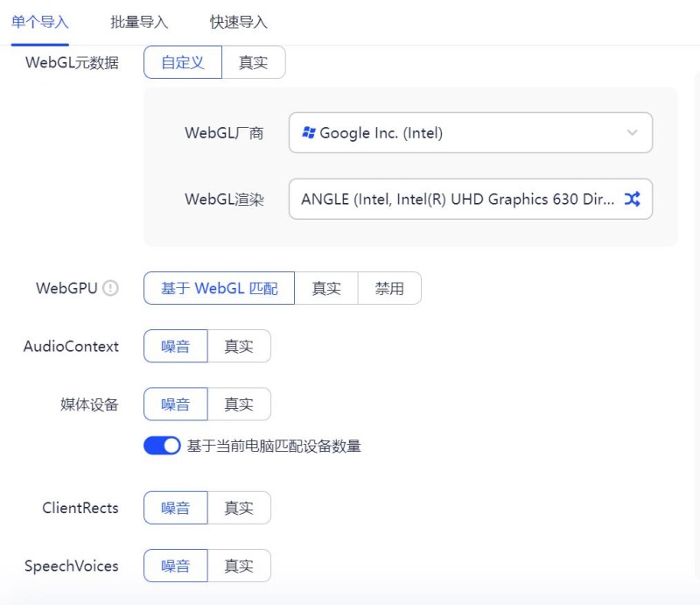Select 禁用 option for WebGPU
The height and width of the screenshot is (605, 700).
point(389,288)
